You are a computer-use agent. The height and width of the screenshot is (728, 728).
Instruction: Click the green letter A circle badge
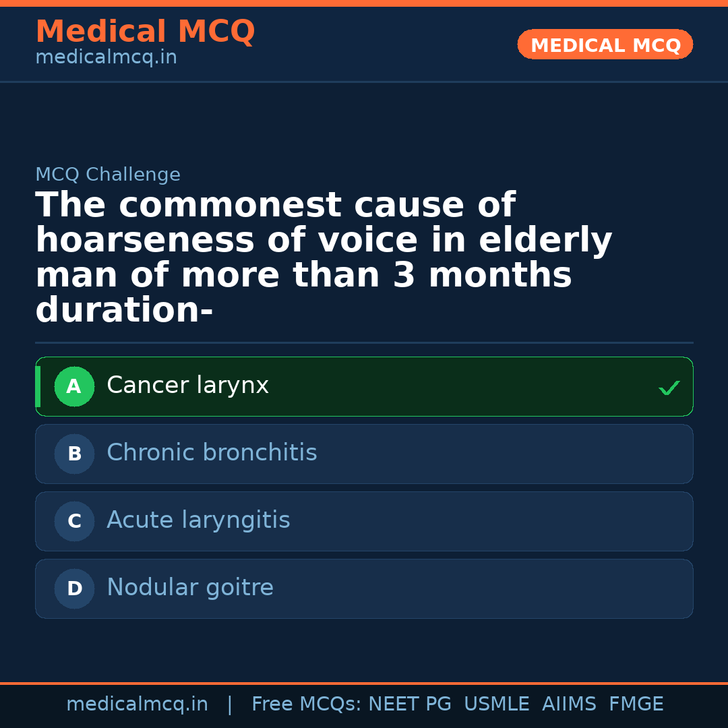(x=74, y=387)
